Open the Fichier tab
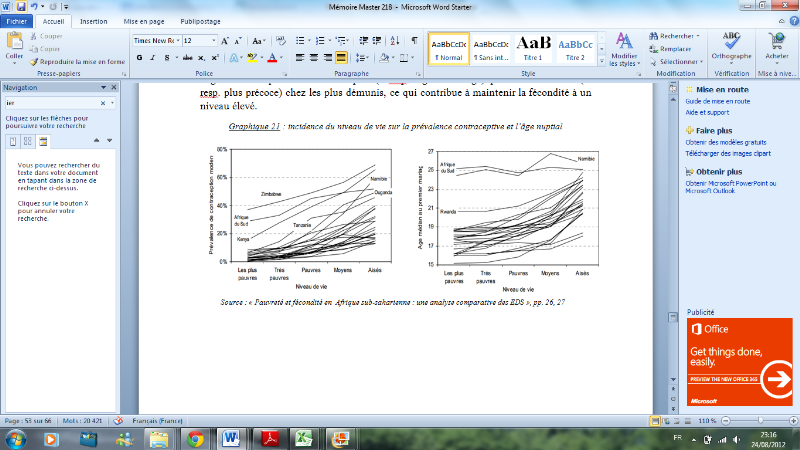 [17, 21]
